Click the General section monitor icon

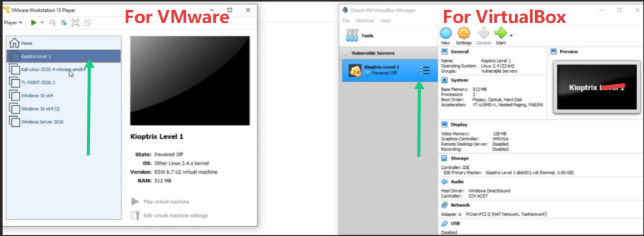(x=444, y=51)
